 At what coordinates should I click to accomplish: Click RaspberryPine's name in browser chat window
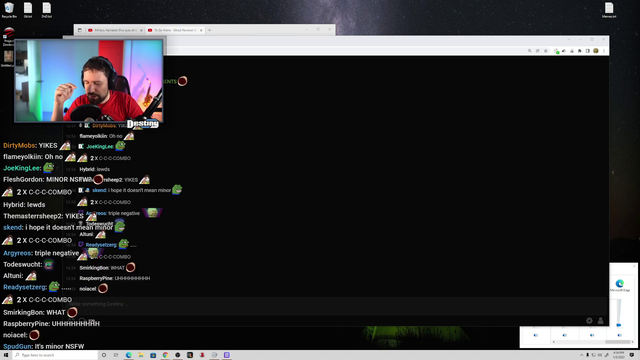click(96, 278)
